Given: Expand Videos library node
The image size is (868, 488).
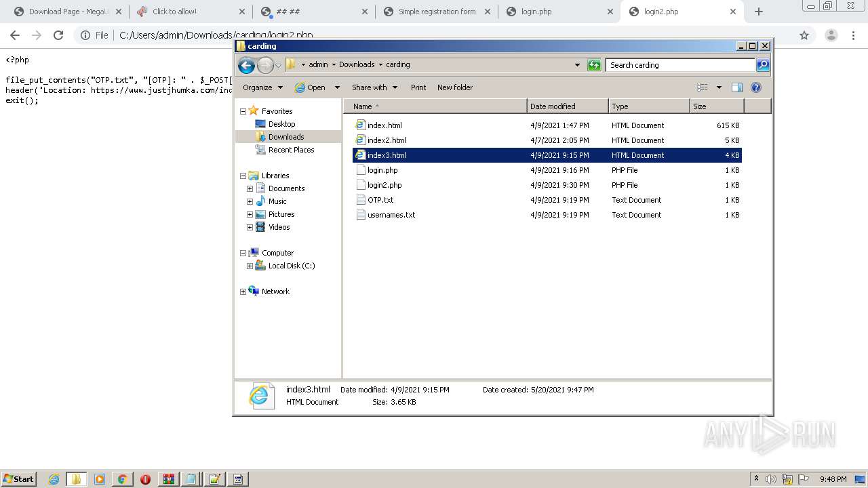Looking at the screenshot, I should pos(250,227).
